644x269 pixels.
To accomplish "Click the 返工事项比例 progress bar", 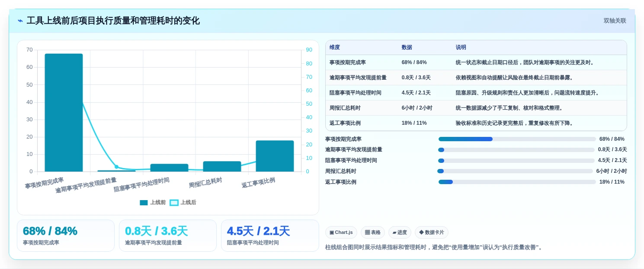I will 517,182.
